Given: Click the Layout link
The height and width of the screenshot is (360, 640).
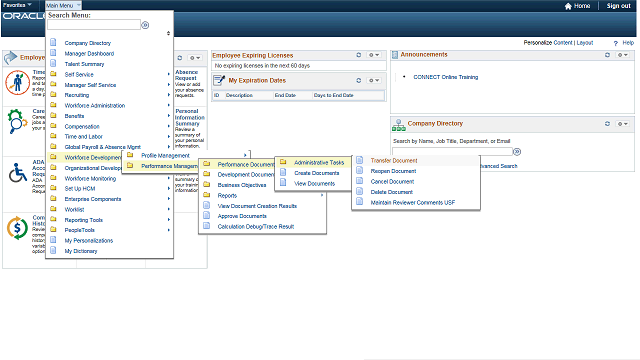Looking at the screenshot, I should pos(584,43).
